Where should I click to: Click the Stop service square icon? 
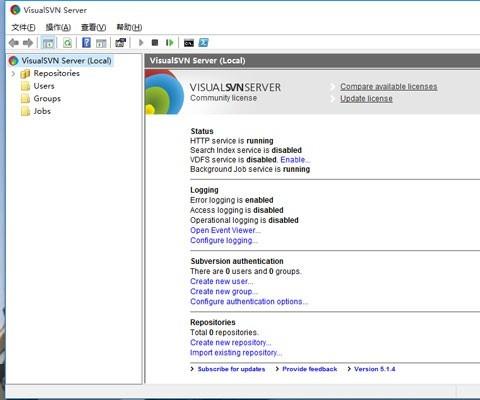pyautogui.click(x=155, y=43)
